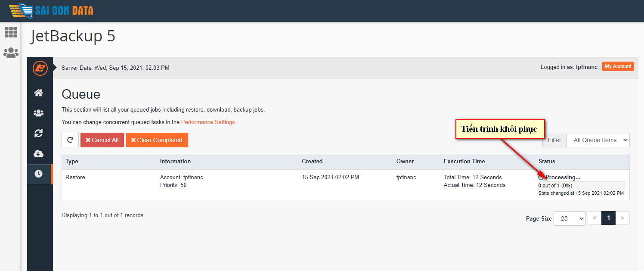Open the Accounts group icon in JetBackup sidebar

point(39,113)
